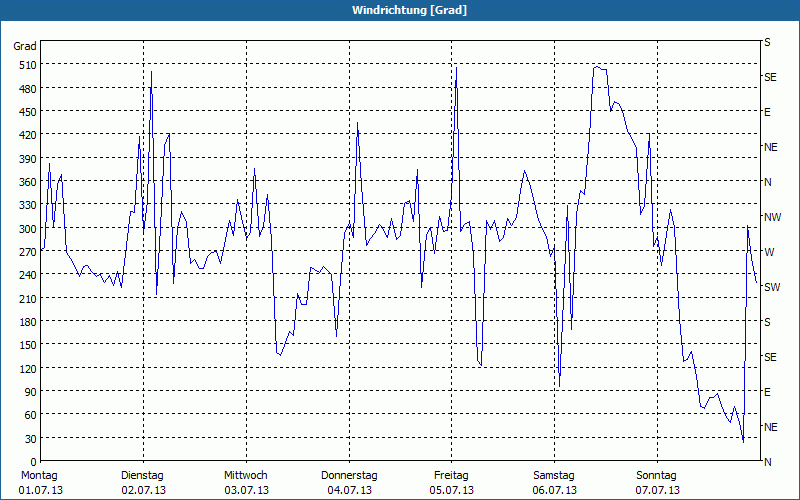Select the NE compass label beside 405 level

pyautogui.click(x=770, y=147)
